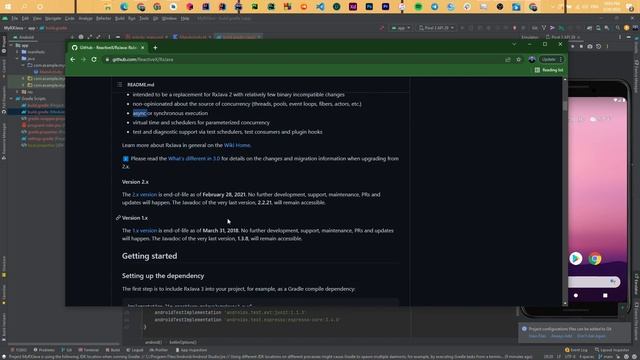The image size is (640, 360).
Task: Close the Pixel 3 API 29 emulator tab
Action: 578,37
